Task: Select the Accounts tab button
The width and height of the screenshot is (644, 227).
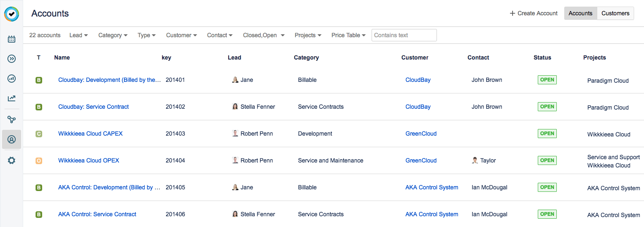Action: [x=580, y=13]
